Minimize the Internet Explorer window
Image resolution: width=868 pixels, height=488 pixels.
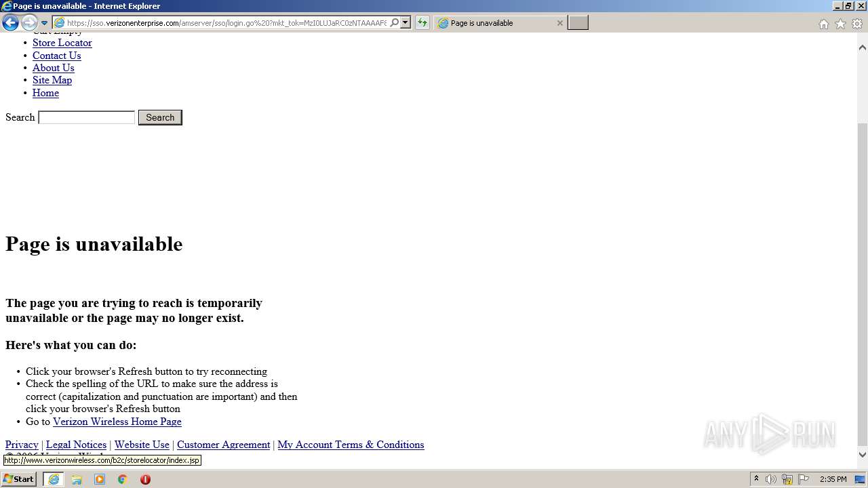pyautogui.click(x=837, y=5)
